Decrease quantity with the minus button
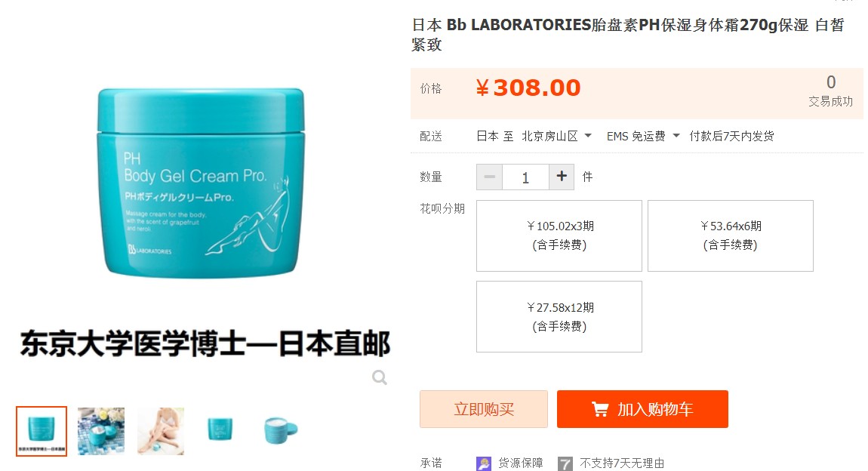Screen dimensions: 868x471 489,177
